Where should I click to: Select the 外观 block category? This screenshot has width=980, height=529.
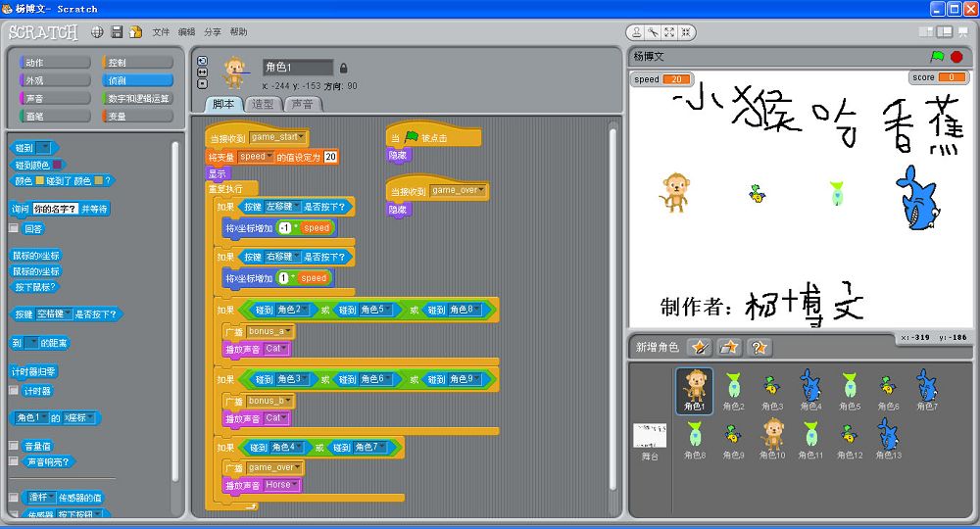coord(55,80)
